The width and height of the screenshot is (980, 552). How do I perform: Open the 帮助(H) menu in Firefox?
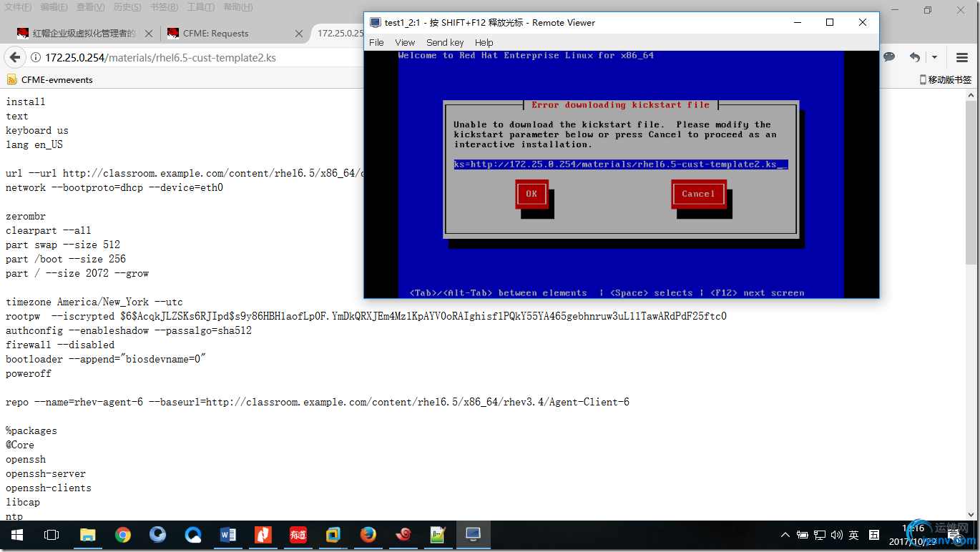click(237, 7)
